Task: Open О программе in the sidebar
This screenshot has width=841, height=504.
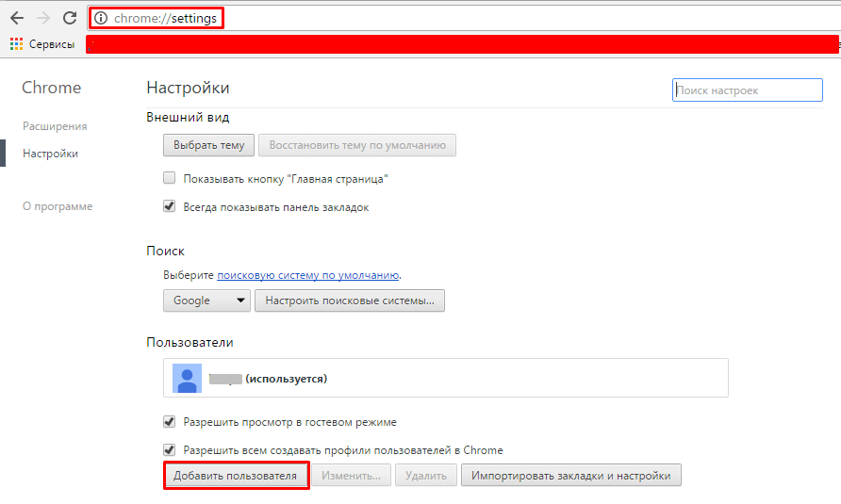Action: pos(58,206)
